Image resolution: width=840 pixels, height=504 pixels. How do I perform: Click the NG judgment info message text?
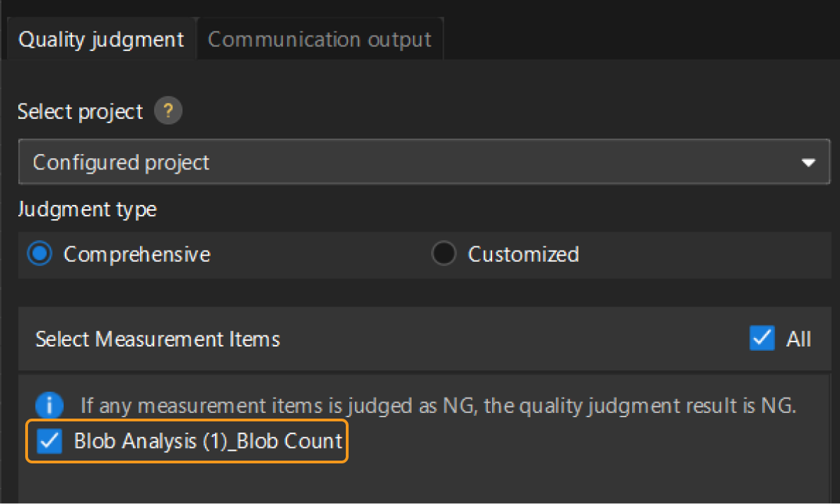pos(438,405)
